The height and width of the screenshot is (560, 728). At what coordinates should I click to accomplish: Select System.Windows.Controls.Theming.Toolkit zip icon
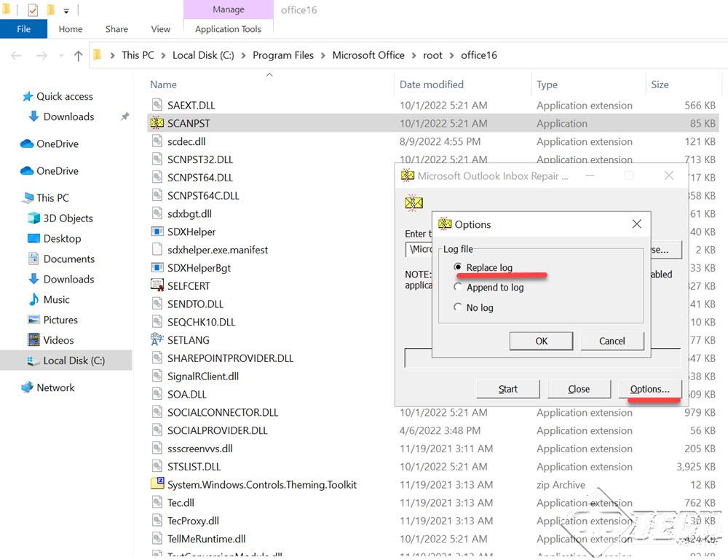pos(157,484)
